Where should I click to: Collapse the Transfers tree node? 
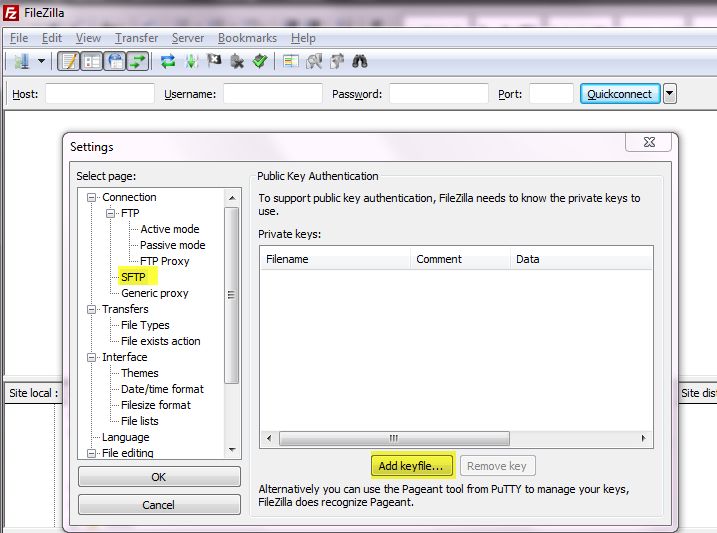point(91,309)
